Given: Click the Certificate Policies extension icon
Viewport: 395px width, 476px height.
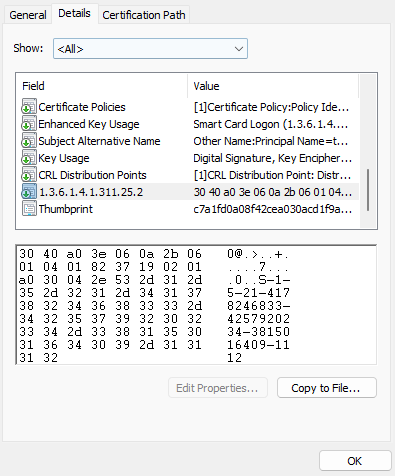Looking at the screenshot, I should [29, 107].
